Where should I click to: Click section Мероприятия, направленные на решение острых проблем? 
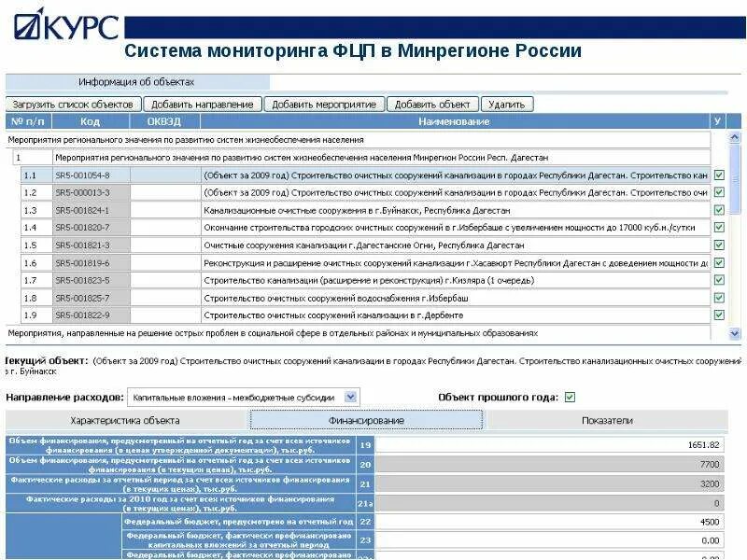point(358,333)
